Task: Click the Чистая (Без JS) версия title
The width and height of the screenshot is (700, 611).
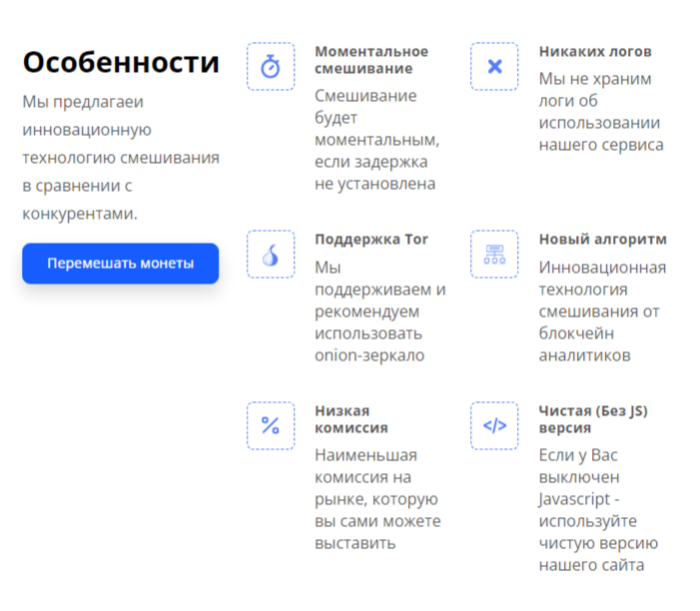Action: pyautogui.click(x=593, y=419)
